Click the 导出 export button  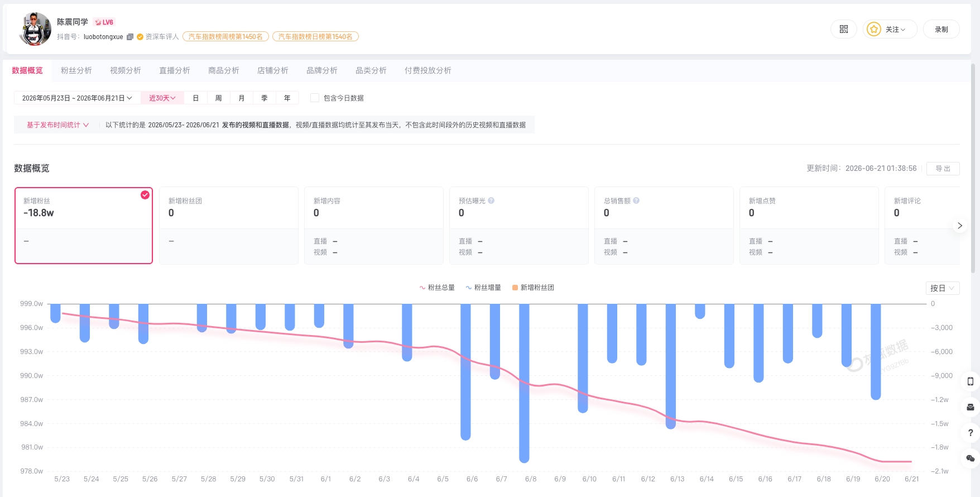coord(943,169)
